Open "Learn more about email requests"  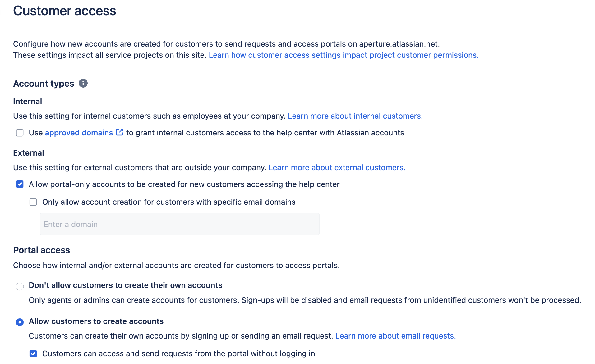coord(396,336)
